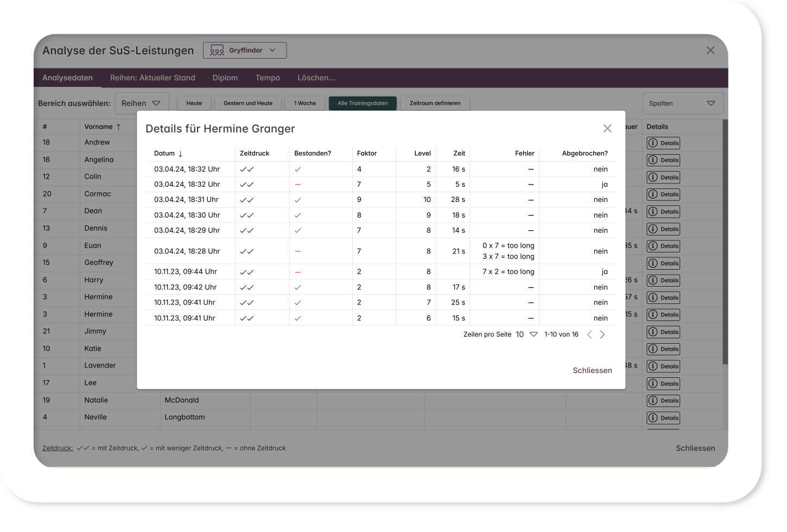Go to next page of detail rows
The image size is (787, 532).
(602, 334)
